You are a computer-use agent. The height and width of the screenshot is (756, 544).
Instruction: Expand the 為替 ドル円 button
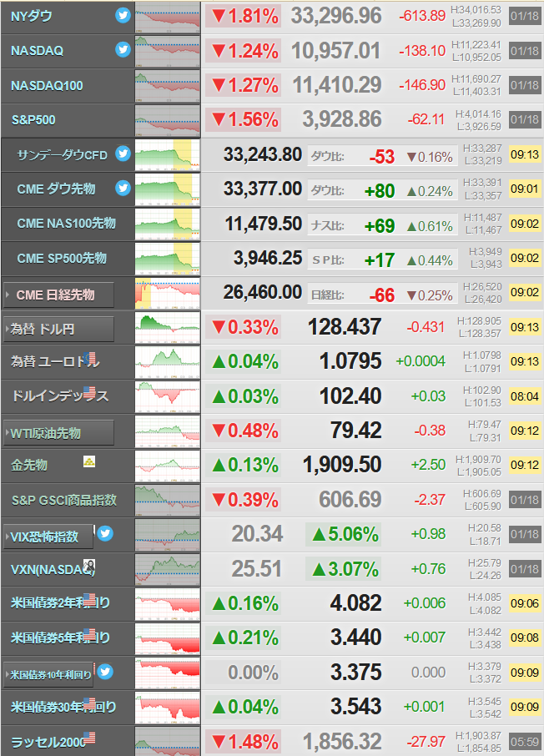pos(58,330)
